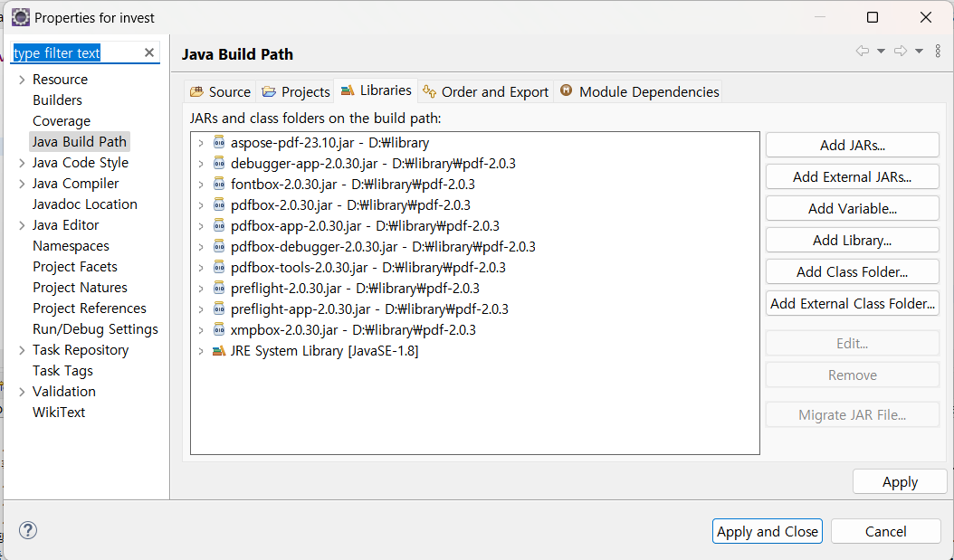Switch to the Projects tab
This screenshot has width=954, height=560.
pos(295,91)
